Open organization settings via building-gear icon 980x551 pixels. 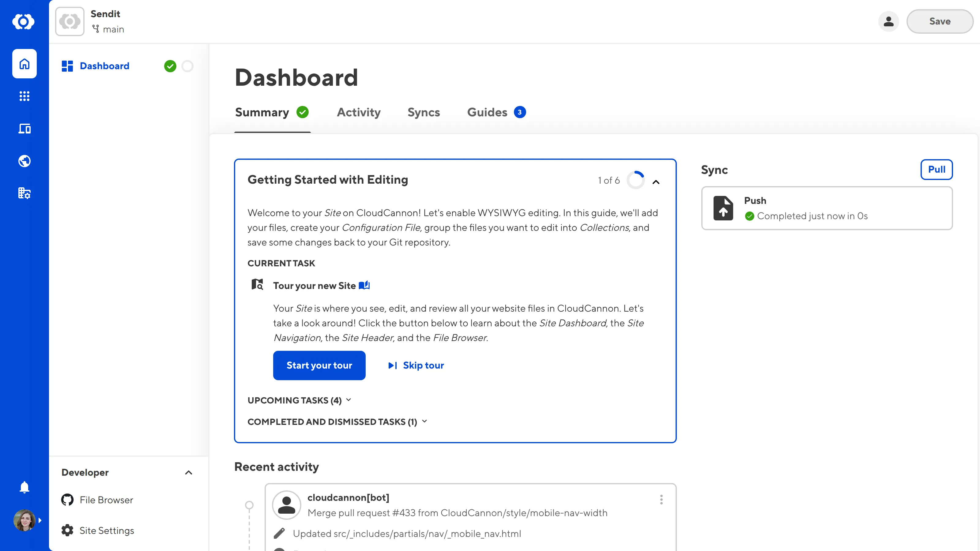coord(24,193)
